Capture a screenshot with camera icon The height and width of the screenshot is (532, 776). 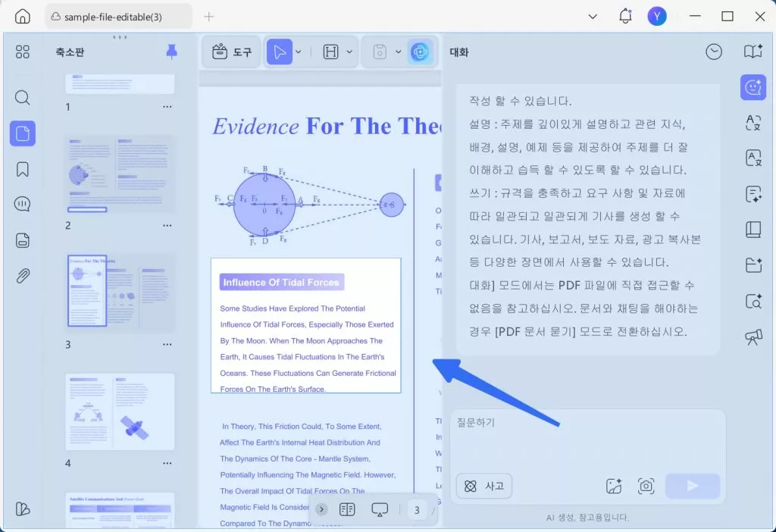point(646,486)
